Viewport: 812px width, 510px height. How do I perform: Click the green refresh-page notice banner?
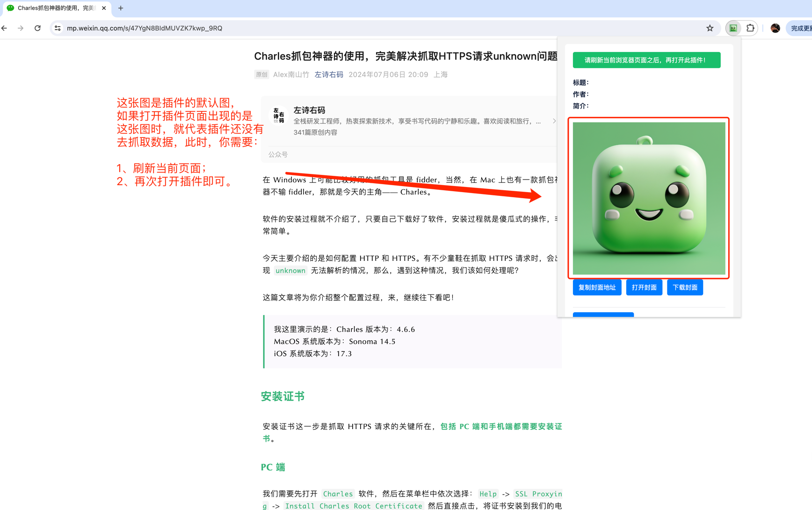[646, 60]
